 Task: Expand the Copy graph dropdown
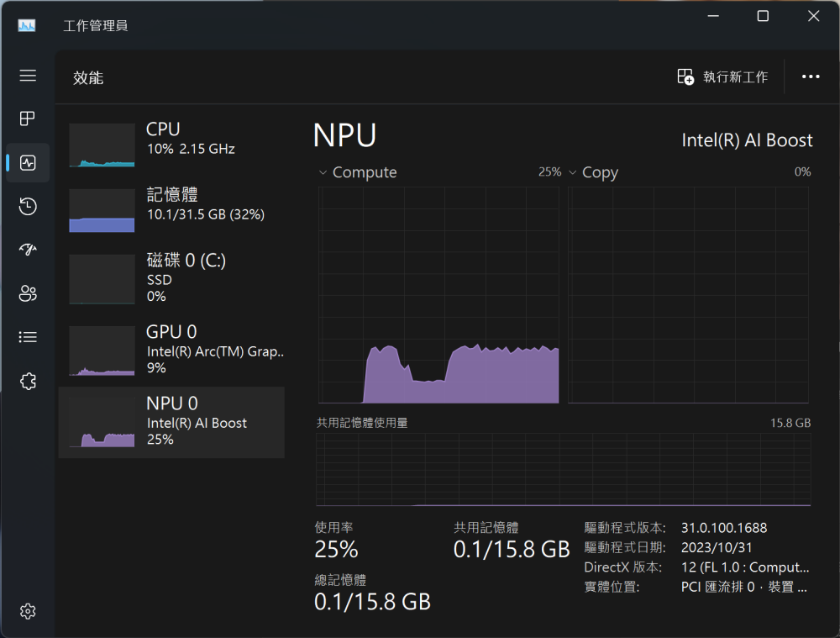tap(573, 172)
